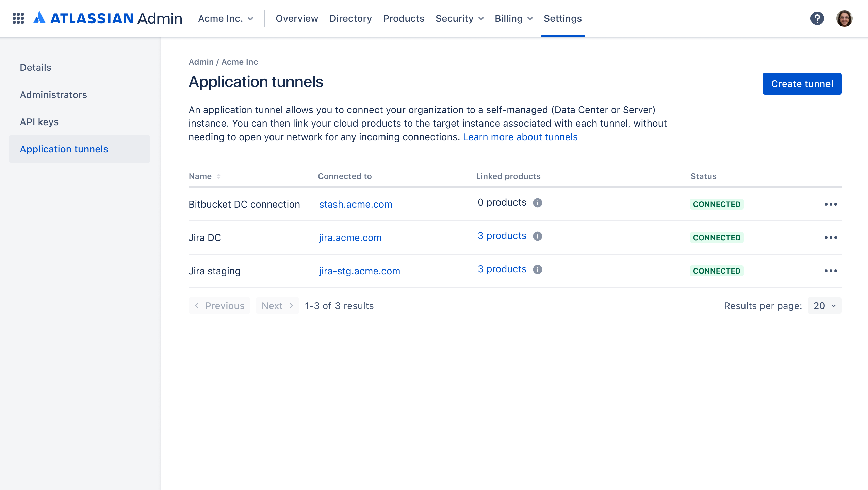Click the Create tunnel button
Screen dimensions: 868x490
click(x=802, y=84)
